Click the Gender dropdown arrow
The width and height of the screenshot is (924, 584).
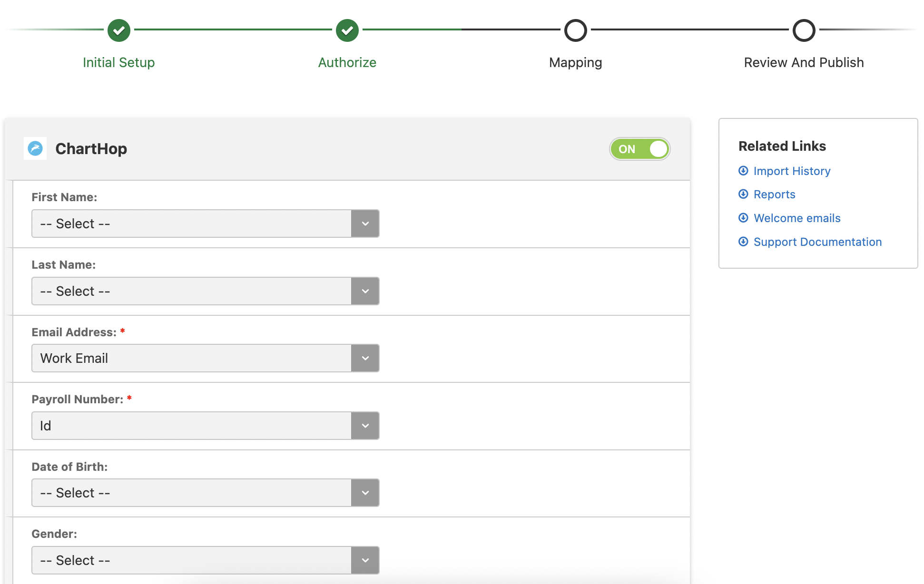[x=365, y=560]
